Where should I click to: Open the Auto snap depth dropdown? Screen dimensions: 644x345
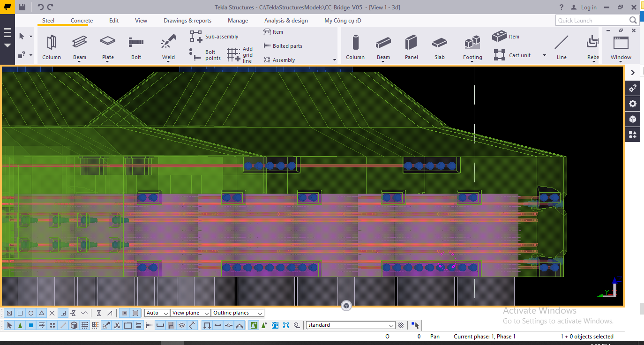click(157, 313)
